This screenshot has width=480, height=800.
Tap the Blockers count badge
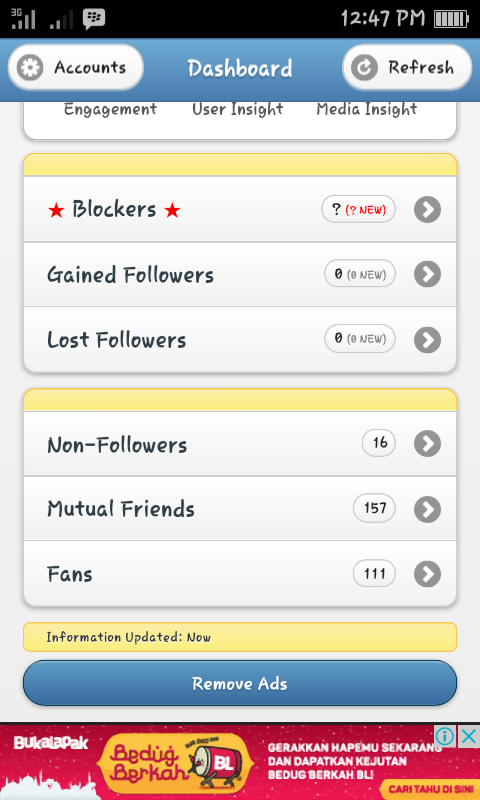pyautogui.click(x=358, y=209)
